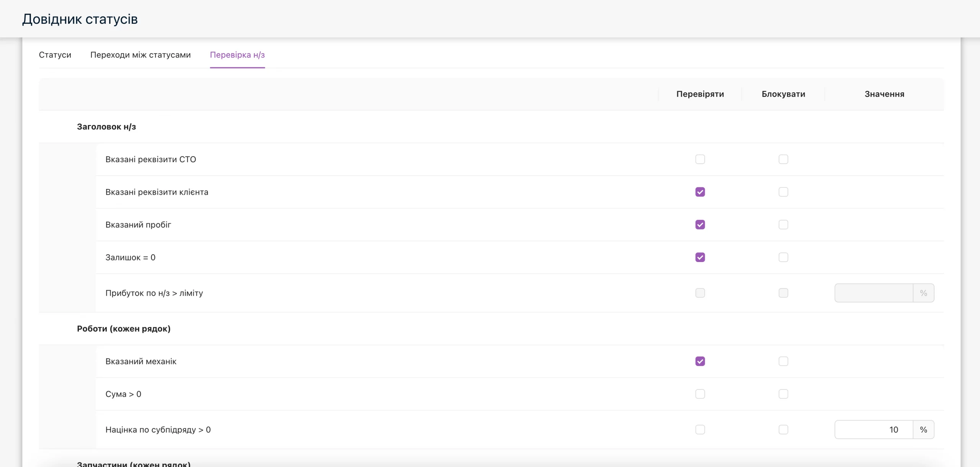980x467 pixels.
Task: Tick Блокувати for Націнка по субпідряду > 0
Action: [783, 430]
